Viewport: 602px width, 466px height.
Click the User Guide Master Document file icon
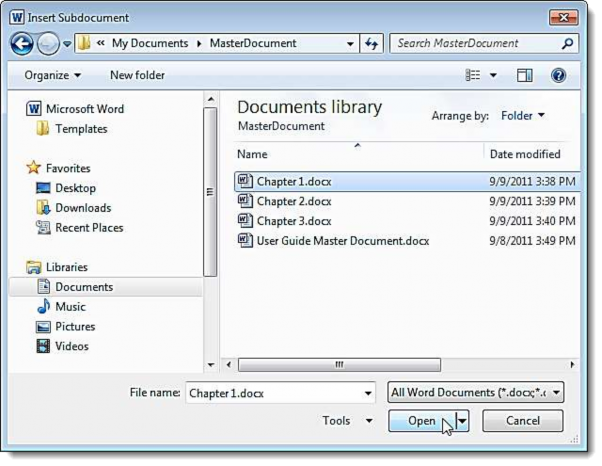coord(245,241)
